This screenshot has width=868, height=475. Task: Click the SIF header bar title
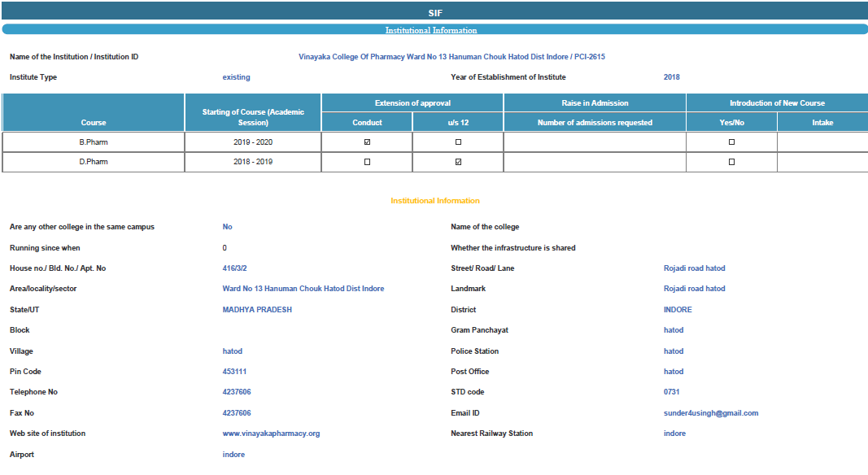point(435,13)
